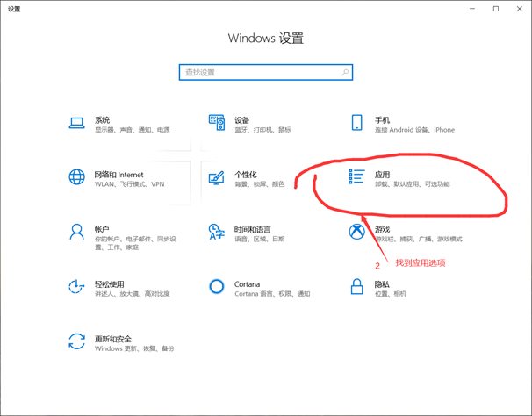This screenshot has width=532, height=416.
Task: Open the 隐私 title
Action: pos(382,284)
